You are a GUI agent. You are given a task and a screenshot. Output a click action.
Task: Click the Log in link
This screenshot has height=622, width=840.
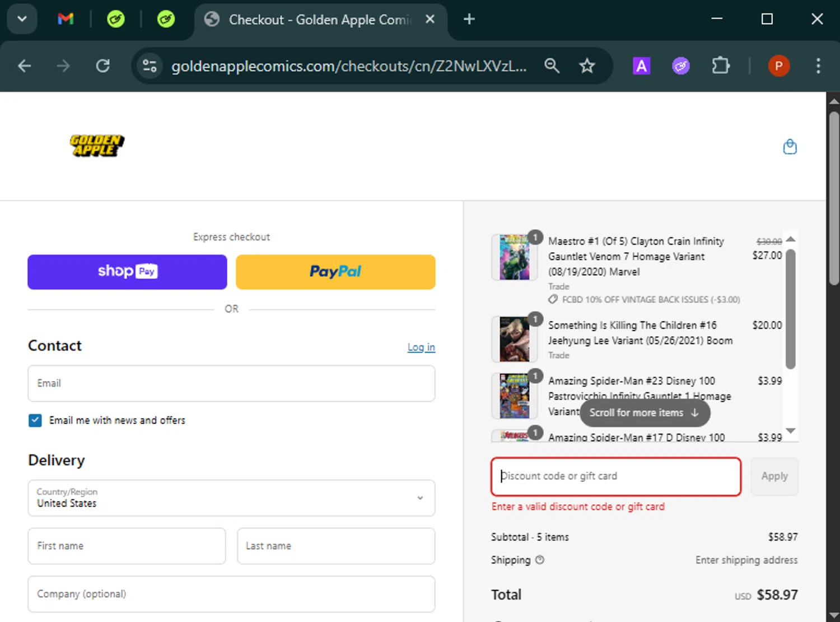click(421, 347)
